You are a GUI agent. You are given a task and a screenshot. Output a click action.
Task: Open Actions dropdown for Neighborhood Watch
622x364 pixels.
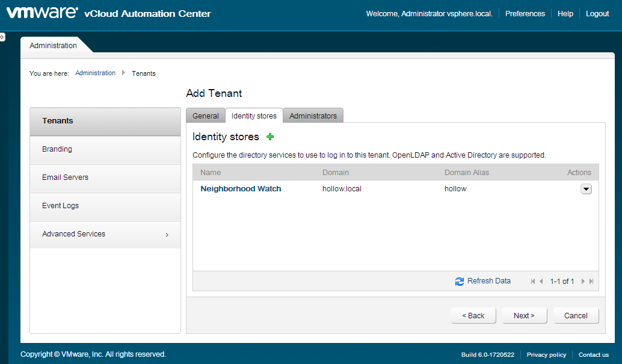click(586, 189)
